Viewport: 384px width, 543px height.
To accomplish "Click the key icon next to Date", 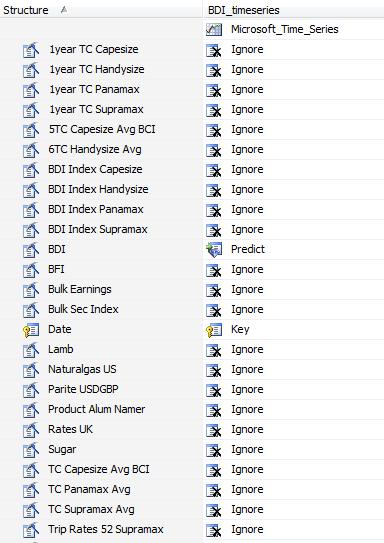I will 31,330.
